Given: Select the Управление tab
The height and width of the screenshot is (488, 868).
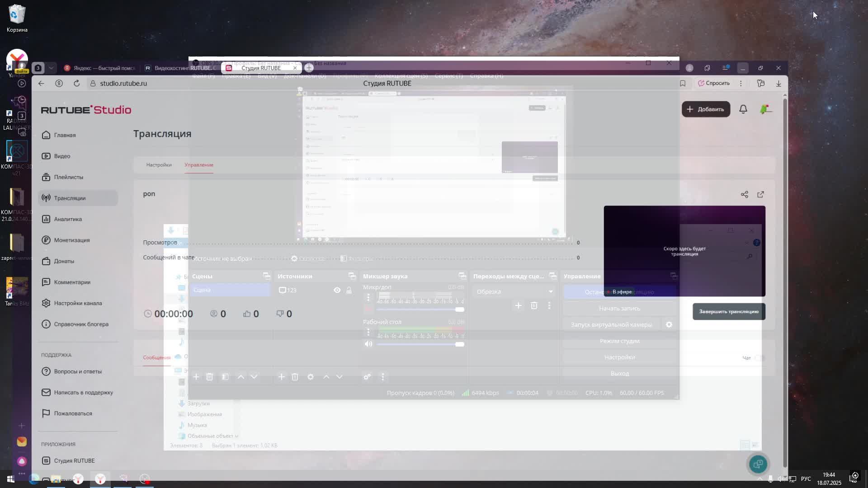Looking at the screenshot, I should click(198, 165).
